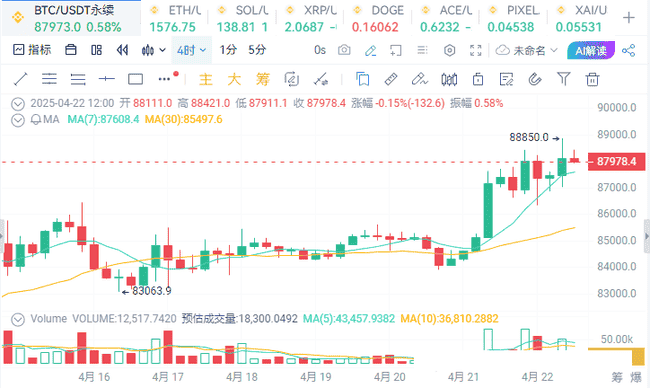The image size is (650, 388).
Task: Select the horizontal parallel lines tool
Action: 78,79
